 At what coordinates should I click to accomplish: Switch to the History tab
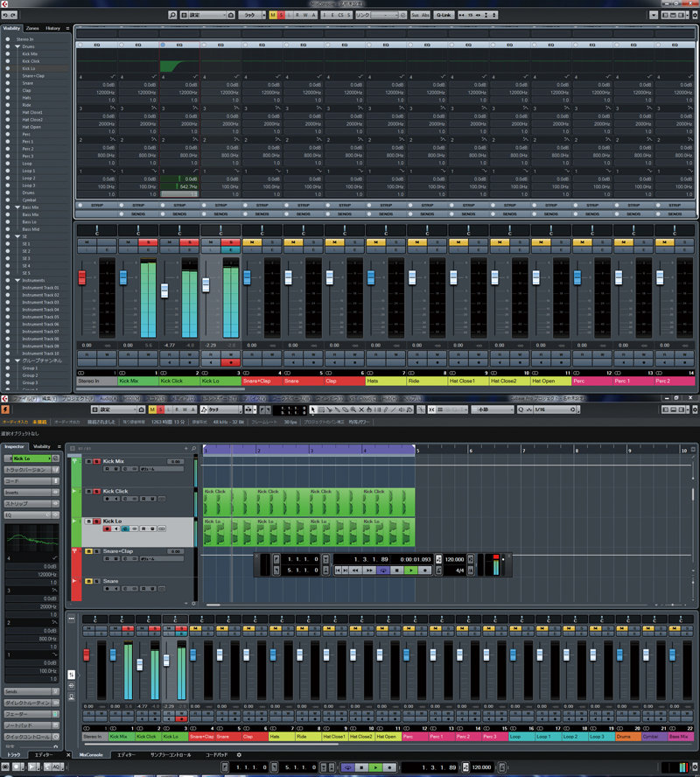pos(53,28)
